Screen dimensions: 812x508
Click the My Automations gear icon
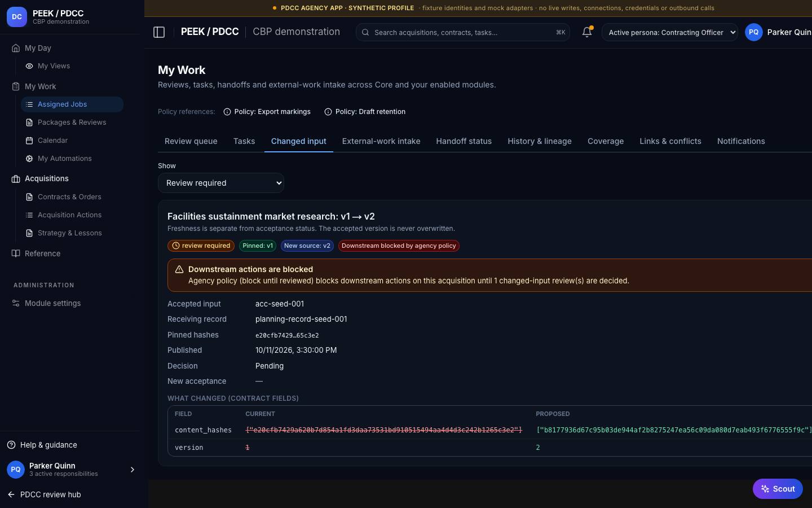[x=29, y=159]
